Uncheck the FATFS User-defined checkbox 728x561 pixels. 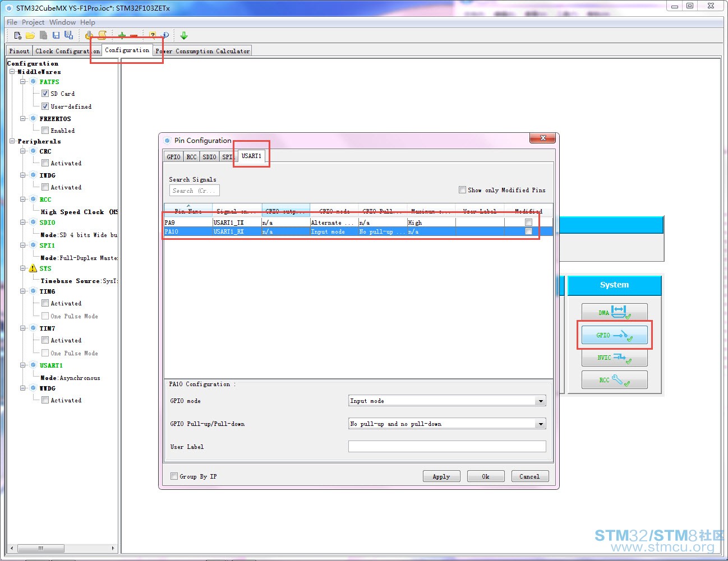pyautogui.click(x=45, y=106)
